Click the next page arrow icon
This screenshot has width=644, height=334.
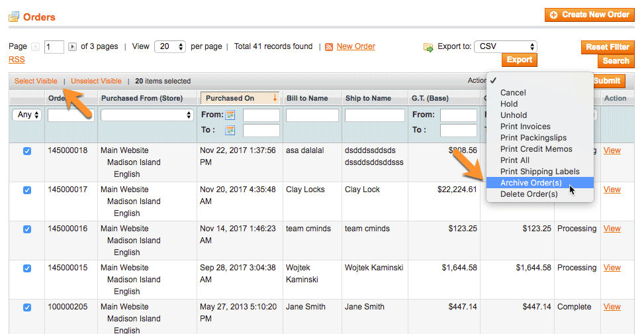(73, 47)
